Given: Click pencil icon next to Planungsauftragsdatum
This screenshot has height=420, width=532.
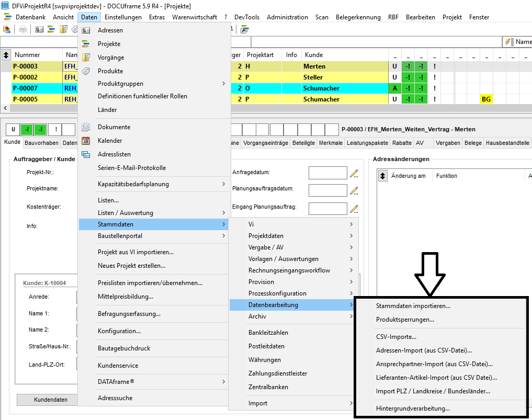Looking at the screenshot, I should coord(354,191).
